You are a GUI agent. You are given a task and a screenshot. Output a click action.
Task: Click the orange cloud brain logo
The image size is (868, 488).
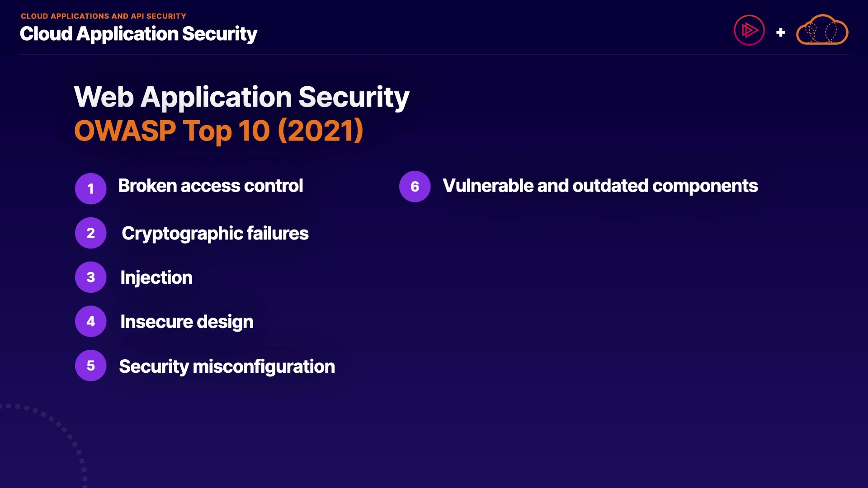[x=822, y=31]
